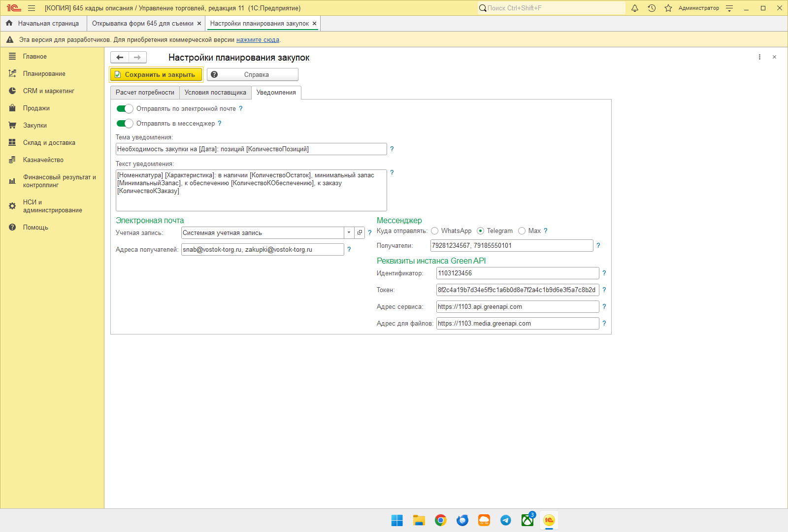Open account record with Учетная запись open-form icon
Viewport: 788px width, 532px height.
(360, 233)
